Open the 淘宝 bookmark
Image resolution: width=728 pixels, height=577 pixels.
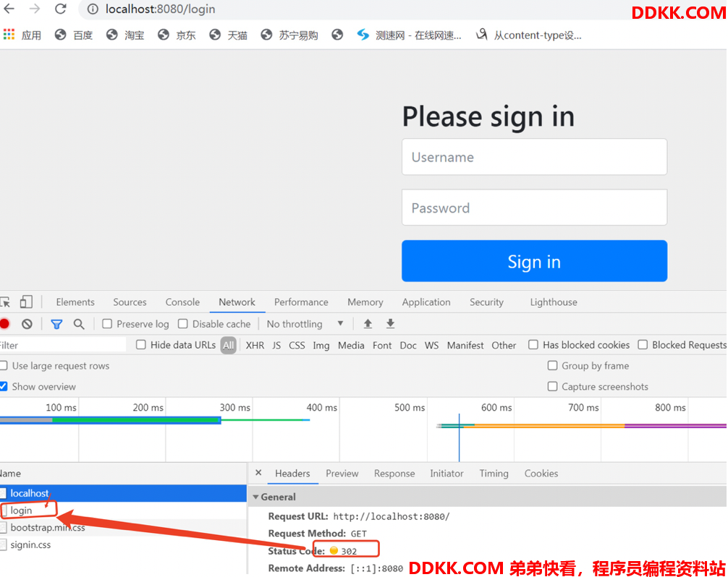tap(125, 35)
